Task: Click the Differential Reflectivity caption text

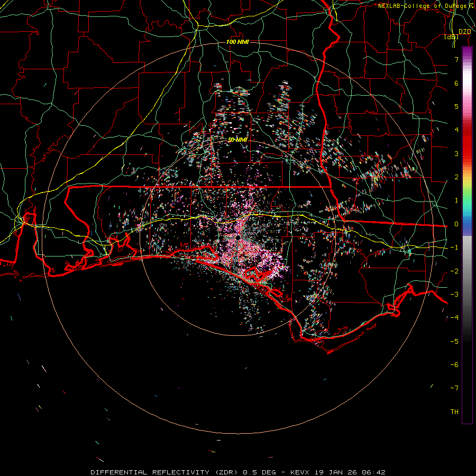Action: click(x=238, y=472)
